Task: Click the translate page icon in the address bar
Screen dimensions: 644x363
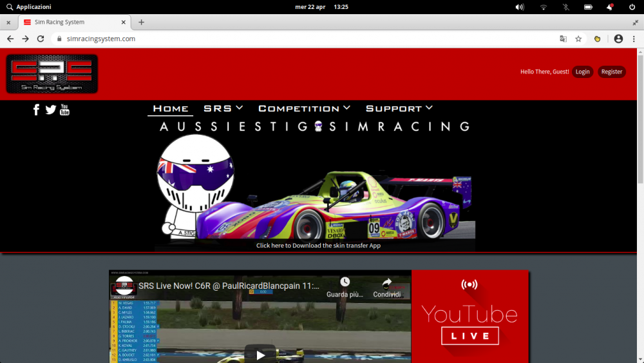Action: tap(563, 39)
